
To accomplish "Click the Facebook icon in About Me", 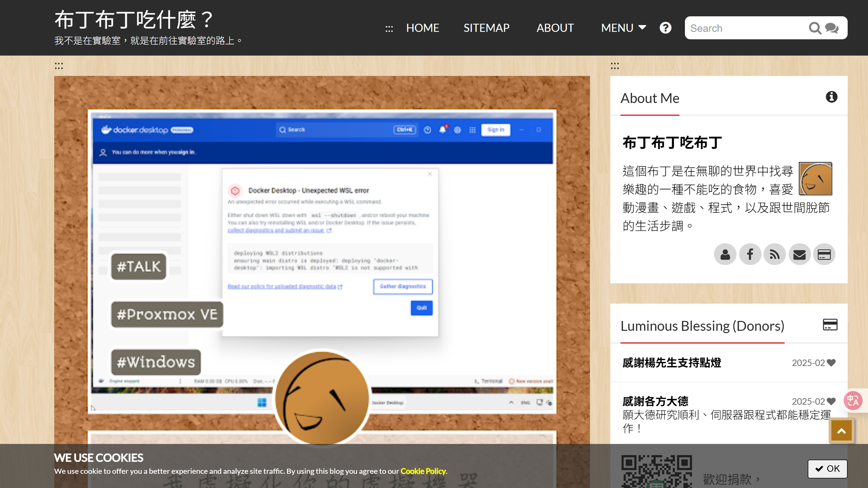I will point(750,254).
